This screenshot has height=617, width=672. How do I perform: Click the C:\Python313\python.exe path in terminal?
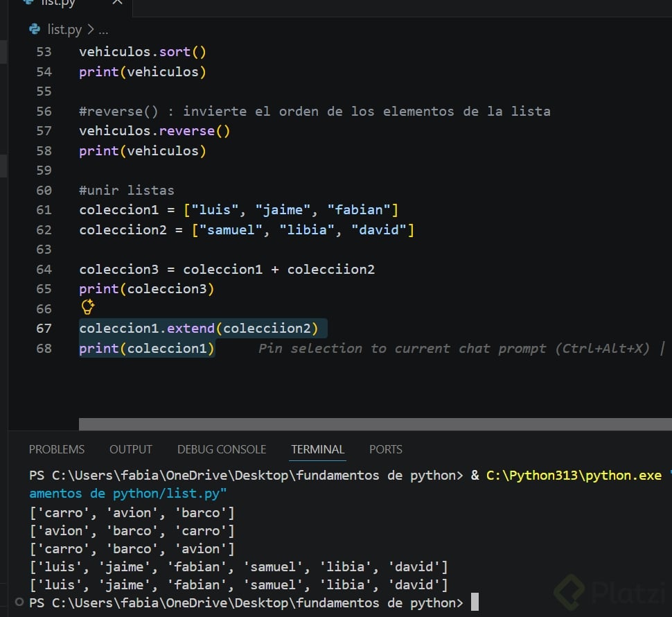click(x=574, y=475)
